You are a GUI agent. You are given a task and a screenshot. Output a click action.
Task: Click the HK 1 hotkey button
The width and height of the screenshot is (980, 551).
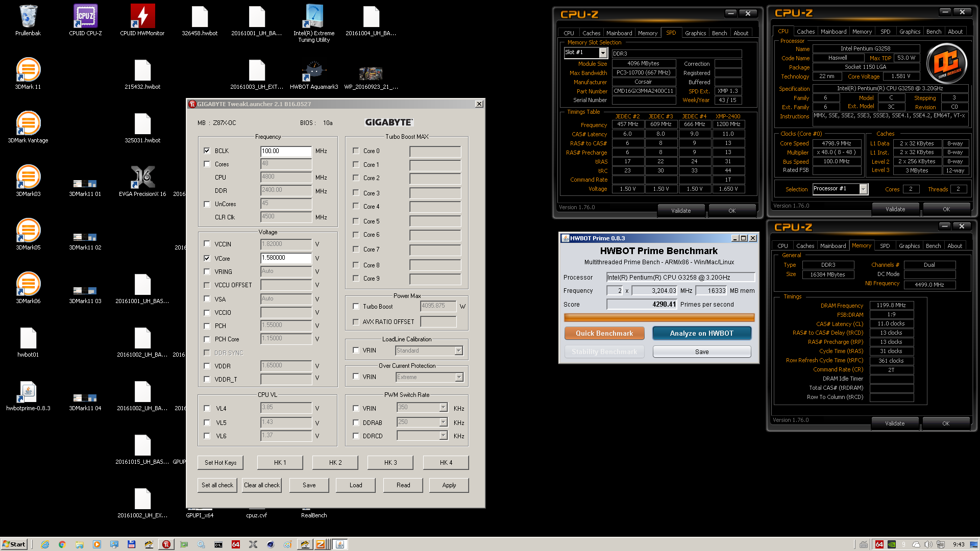280,463
